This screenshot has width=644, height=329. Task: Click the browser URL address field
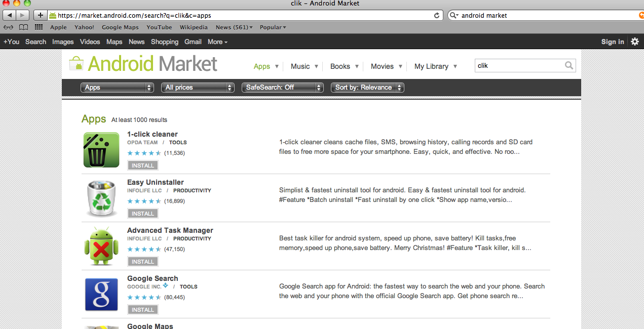pos(245,15)
